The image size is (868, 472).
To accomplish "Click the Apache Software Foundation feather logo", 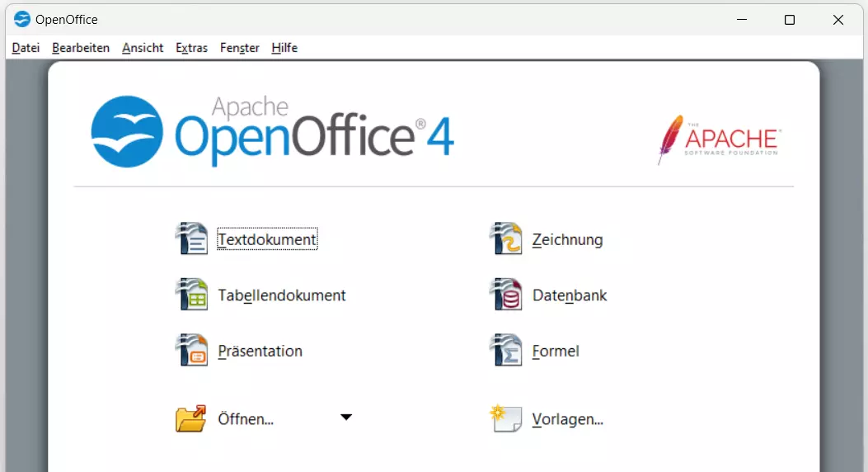I will (x=719, y=139).
